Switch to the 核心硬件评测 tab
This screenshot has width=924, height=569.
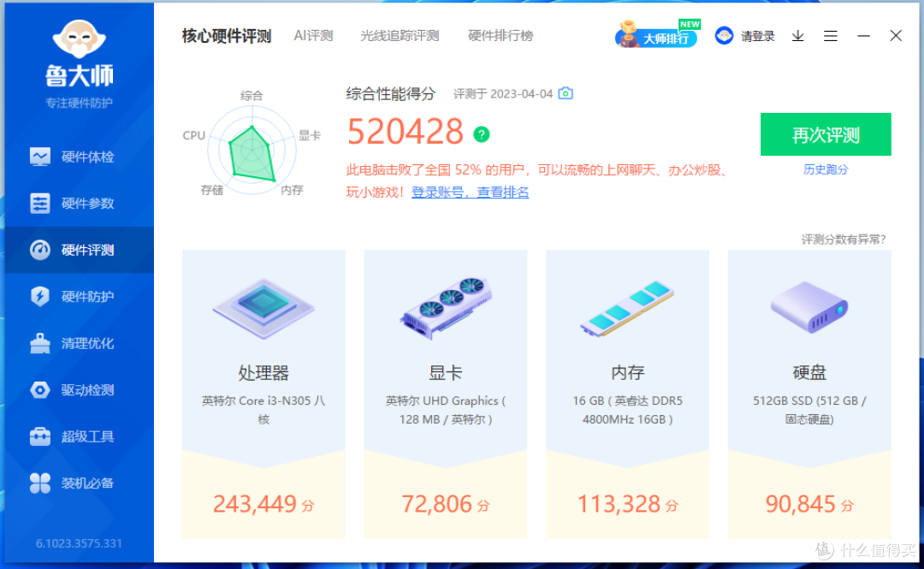[226, 36]
